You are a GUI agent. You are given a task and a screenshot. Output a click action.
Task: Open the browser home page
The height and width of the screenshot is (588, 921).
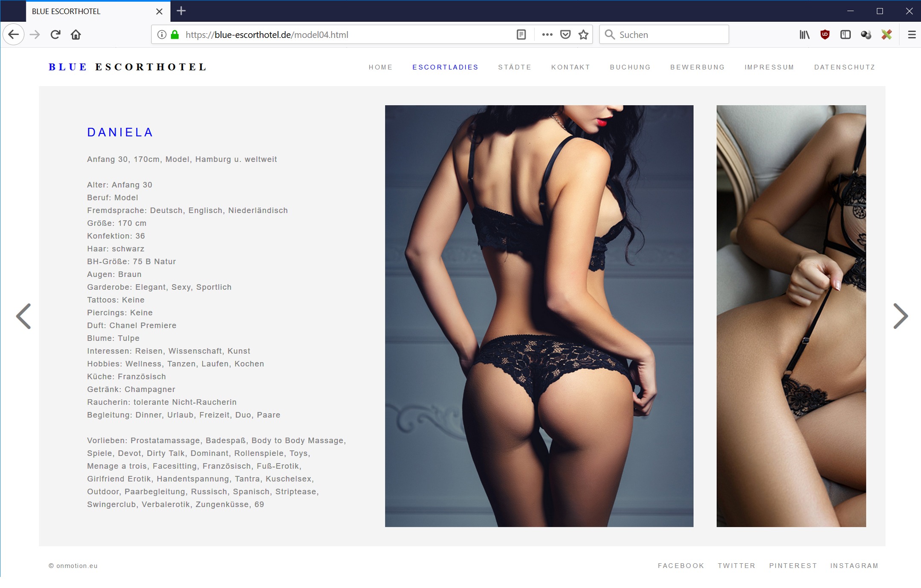point(76,35)
